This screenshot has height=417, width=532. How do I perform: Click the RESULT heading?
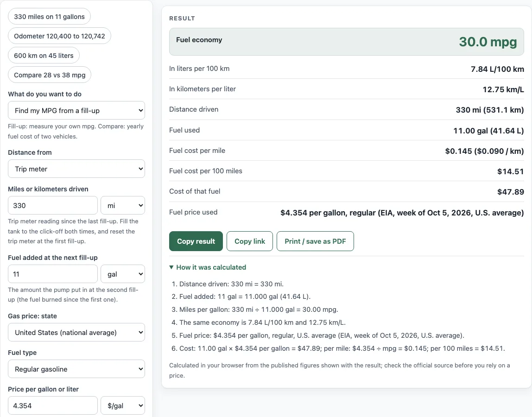(x=182, y=19)
